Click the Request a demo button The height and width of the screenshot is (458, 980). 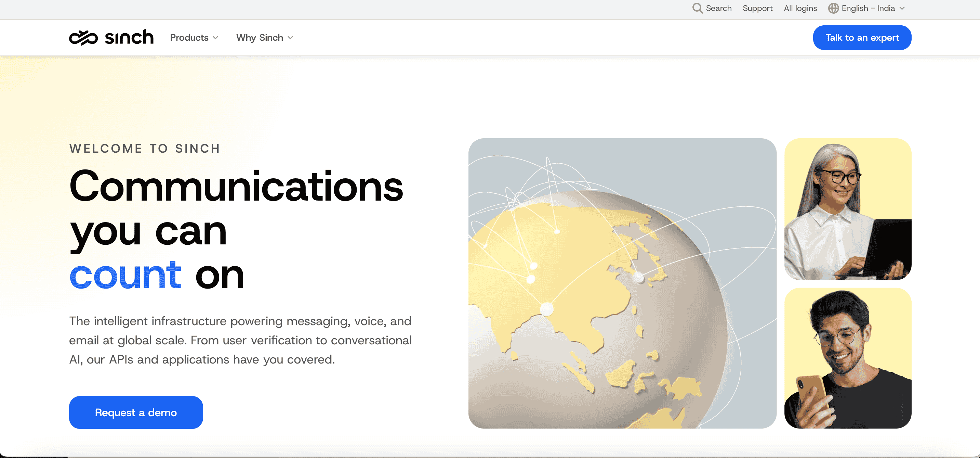136,412
